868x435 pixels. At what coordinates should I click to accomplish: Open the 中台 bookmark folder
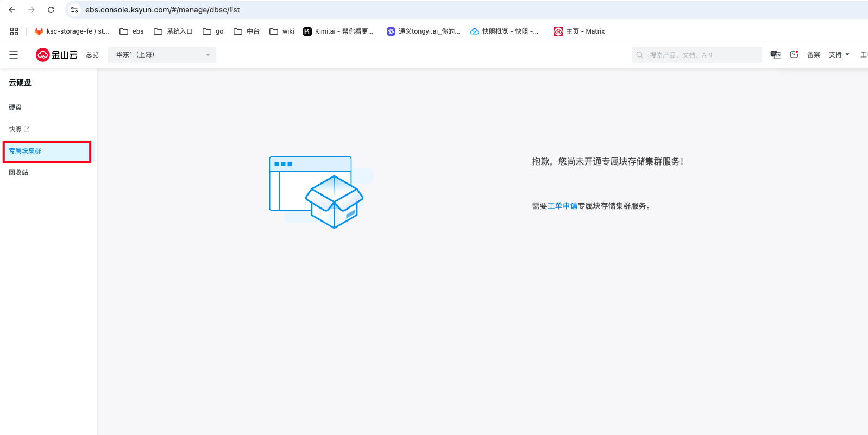click(x=247, y=31)
